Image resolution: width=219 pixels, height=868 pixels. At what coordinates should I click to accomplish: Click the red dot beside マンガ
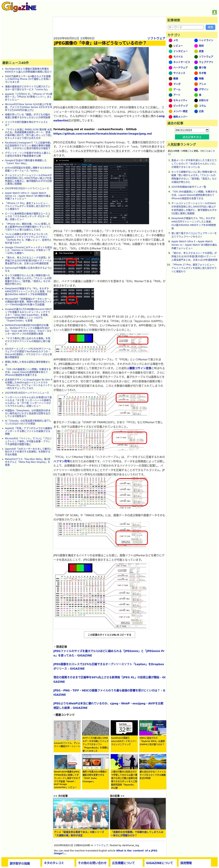pos(171,84)
